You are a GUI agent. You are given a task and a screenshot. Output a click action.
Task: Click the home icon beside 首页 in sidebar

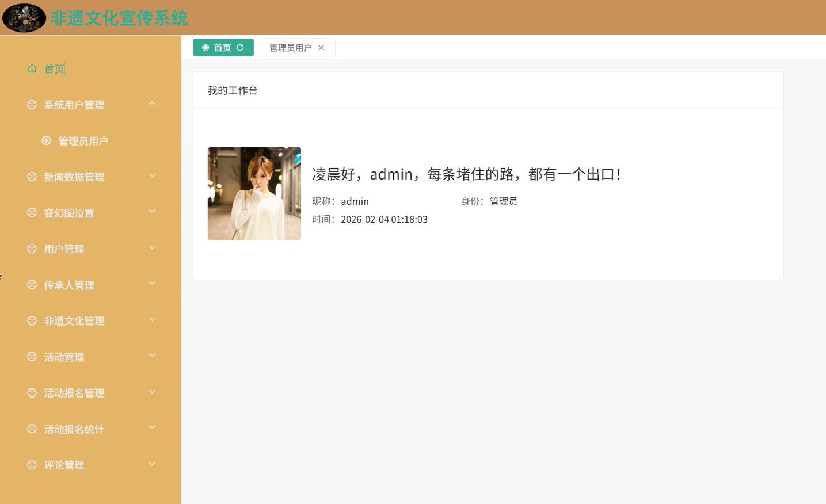32,68
